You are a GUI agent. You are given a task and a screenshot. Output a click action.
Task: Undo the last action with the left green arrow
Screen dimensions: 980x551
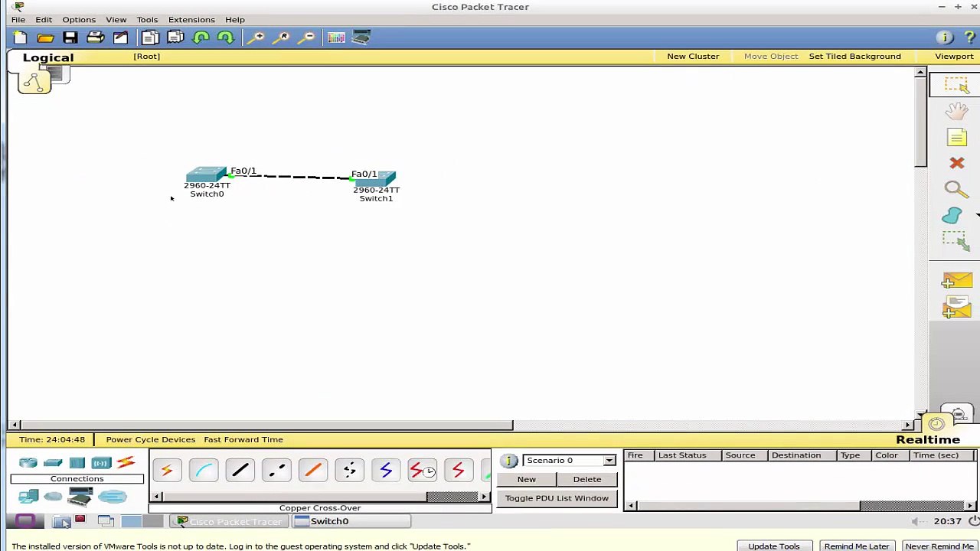(x=201, y=37)
